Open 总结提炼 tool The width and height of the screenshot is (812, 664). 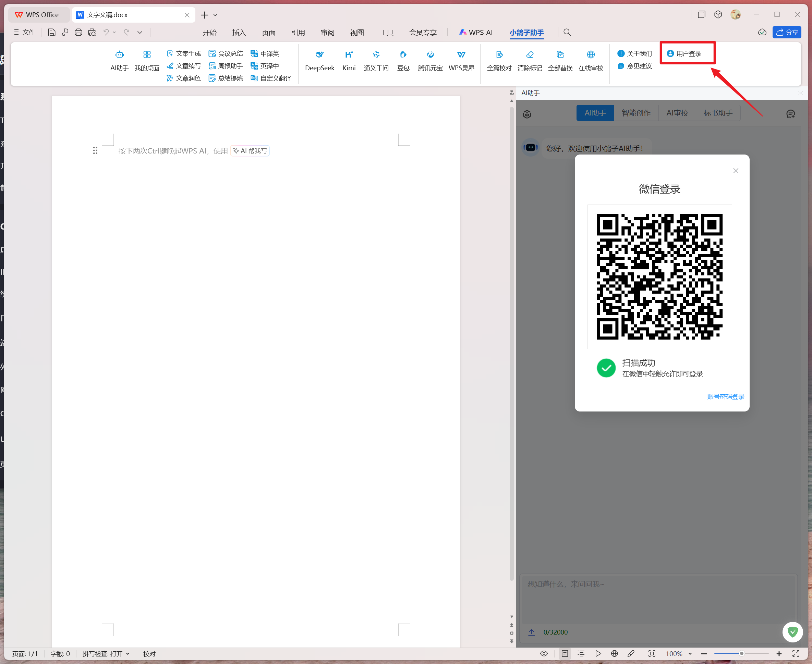pyautogui.click(x=226, y=78)
